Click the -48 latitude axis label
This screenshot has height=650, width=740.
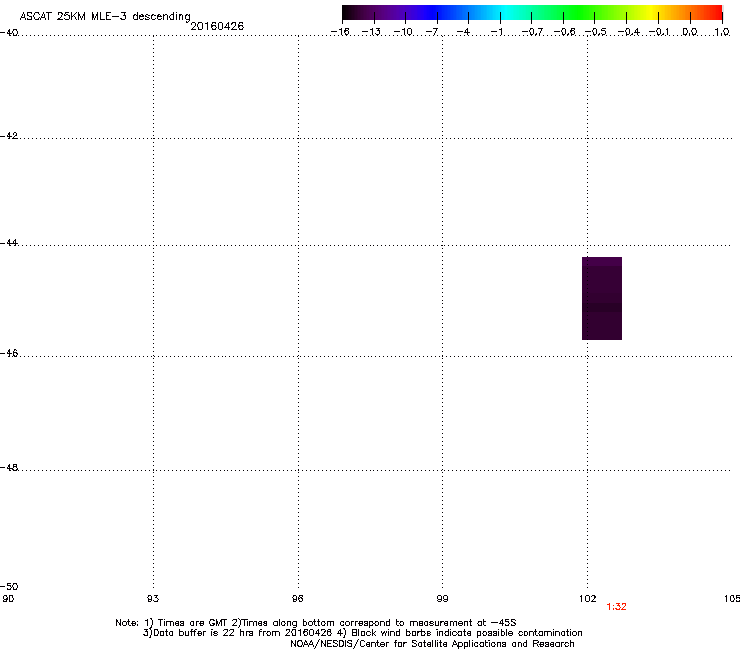[9, 468]
